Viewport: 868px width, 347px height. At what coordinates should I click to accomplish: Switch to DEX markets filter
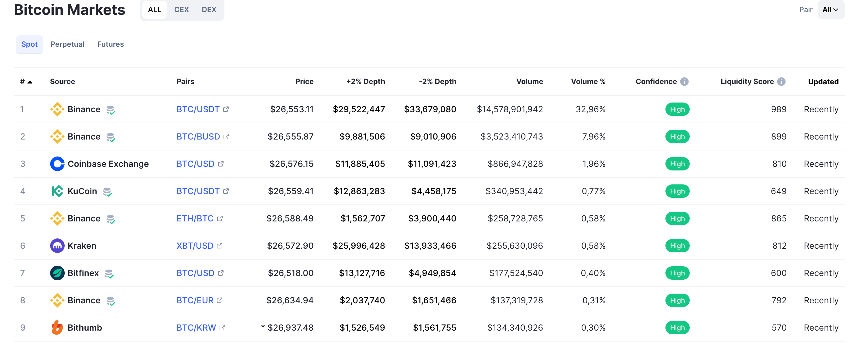209,10
